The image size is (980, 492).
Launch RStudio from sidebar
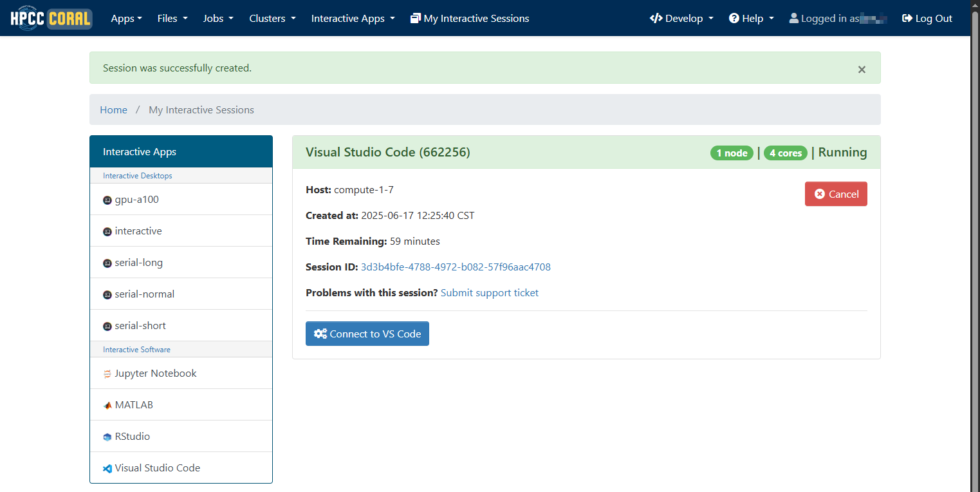click(181, 437)
